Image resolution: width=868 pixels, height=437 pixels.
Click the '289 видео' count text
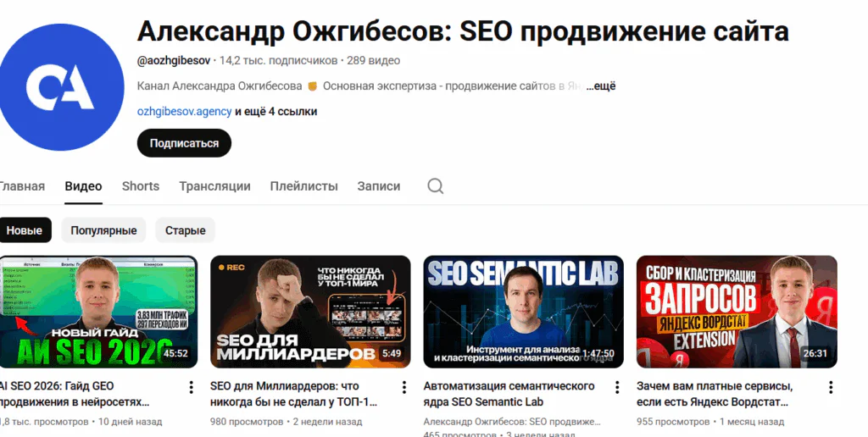374,60
